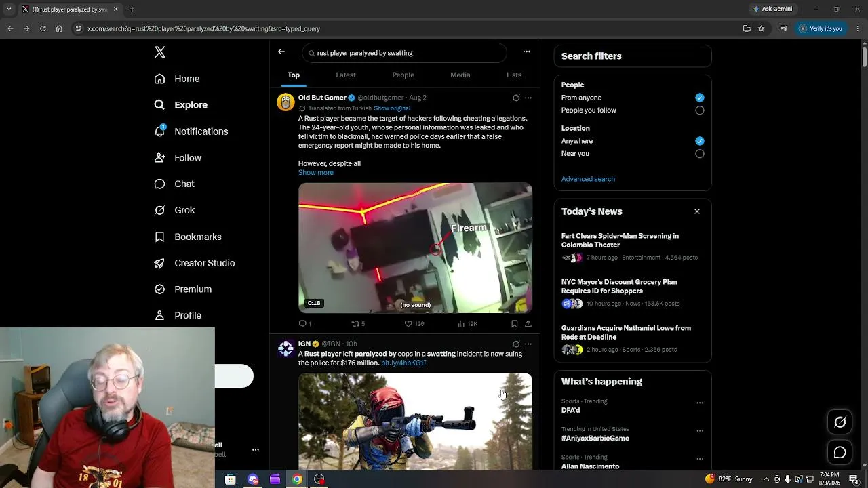
Task: Bookmark this page with the star icon
Action: [762, 28]
